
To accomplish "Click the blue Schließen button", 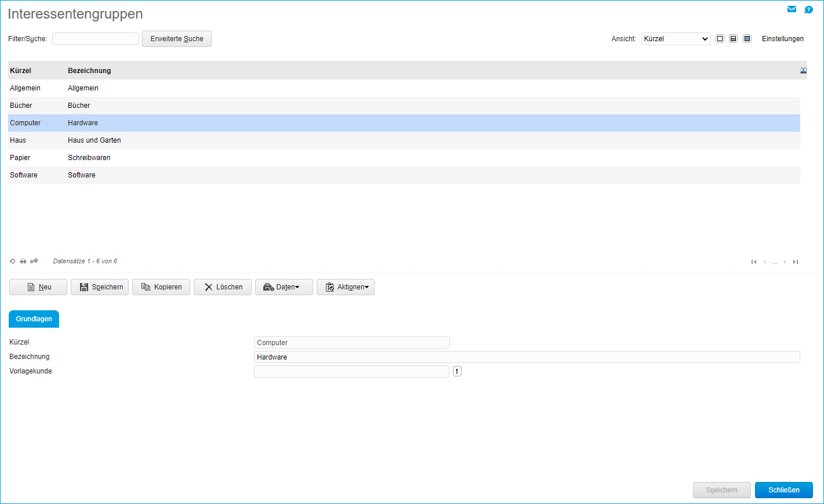I will pyautogui.click(x=783, y=490).
